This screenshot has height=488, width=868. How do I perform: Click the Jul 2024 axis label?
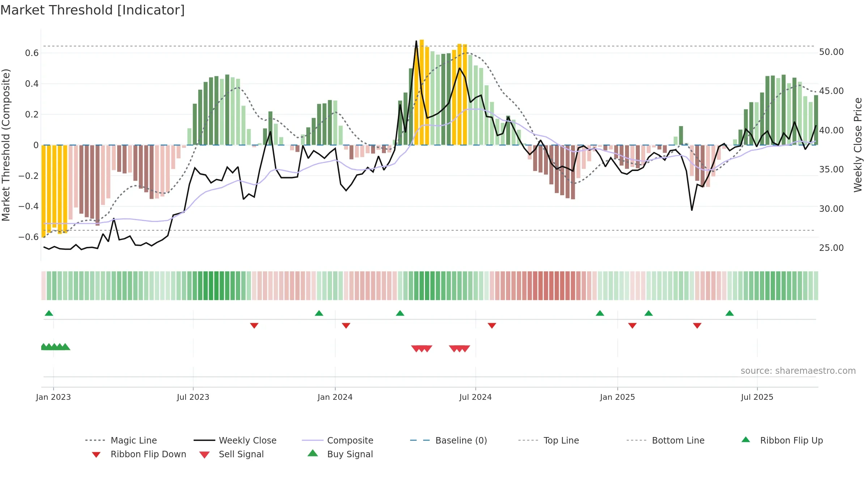pyautogui.click(x=476, y=397)
